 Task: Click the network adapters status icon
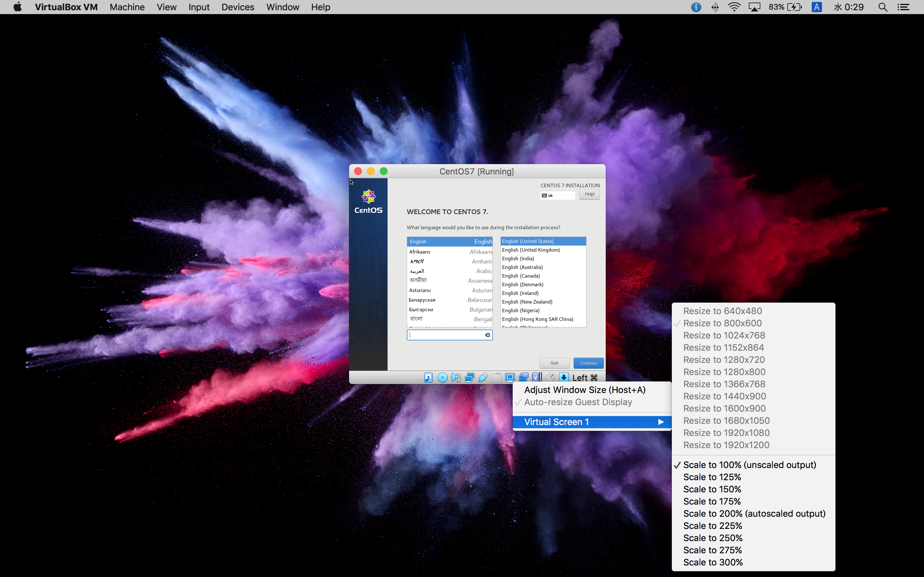coord(469,377)
